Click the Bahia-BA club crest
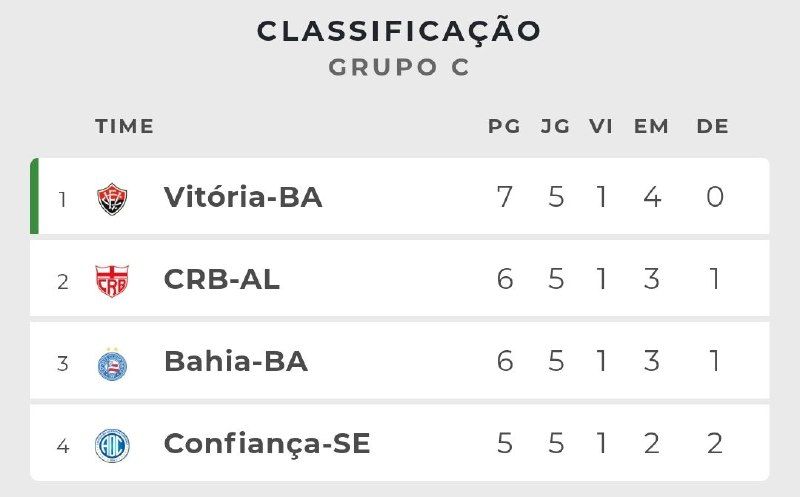 [x=112, y=363]
